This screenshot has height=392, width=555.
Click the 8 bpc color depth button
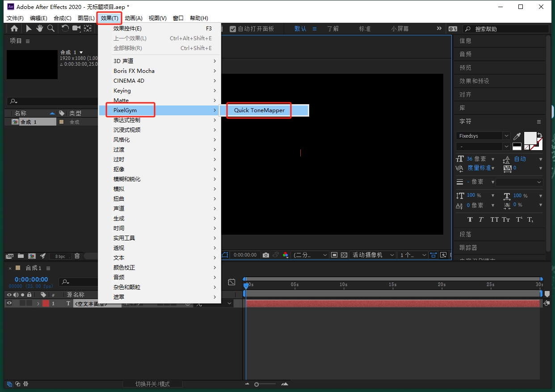pos(60,256)
